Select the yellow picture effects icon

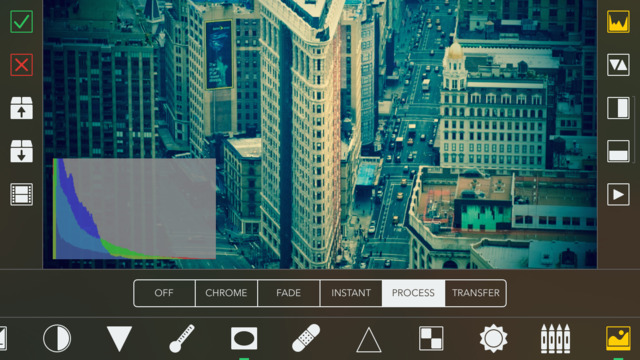pyautogui.click(x=618, y=338)
